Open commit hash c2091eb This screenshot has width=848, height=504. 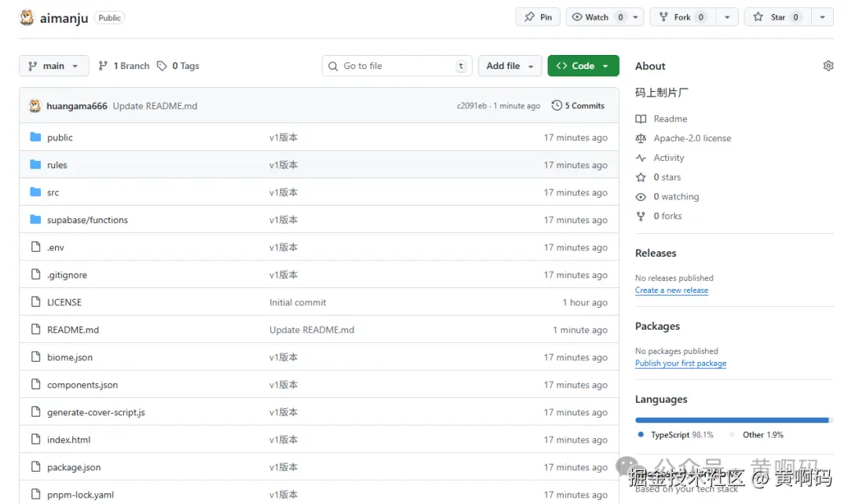pos(472,106)
